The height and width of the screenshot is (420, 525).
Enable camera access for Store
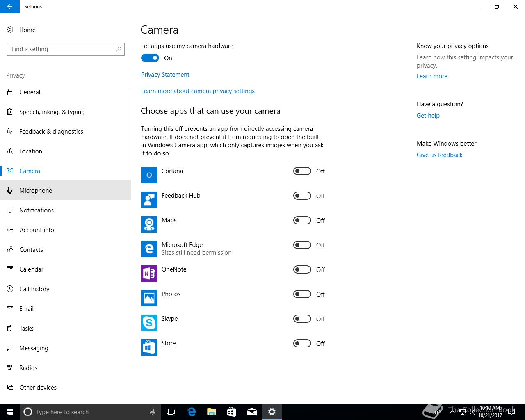tap(302, 343)
